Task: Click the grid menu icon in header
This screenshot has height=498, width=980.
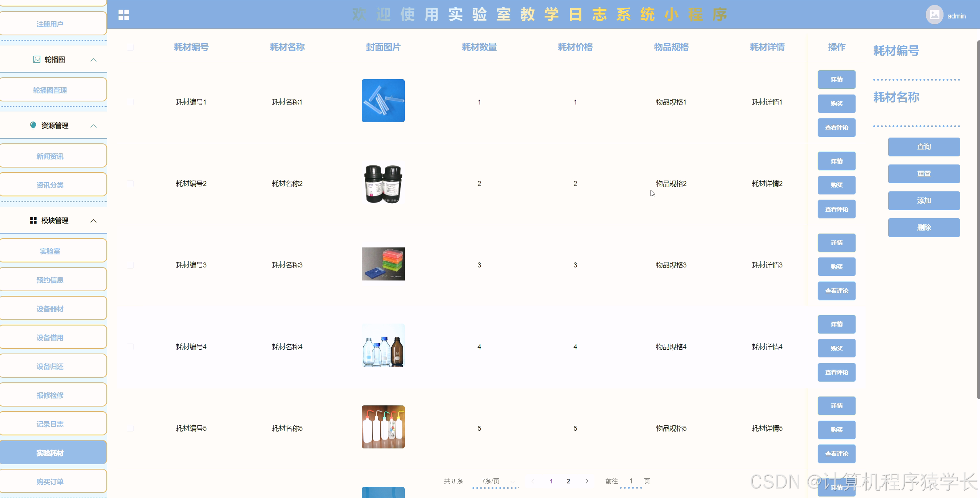Action: [x=124, y=15]
